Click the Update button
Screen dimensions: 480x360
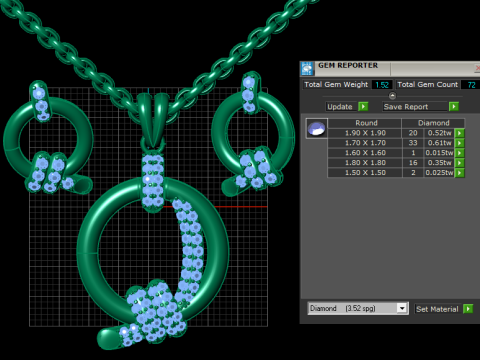(x=340, y=107)
